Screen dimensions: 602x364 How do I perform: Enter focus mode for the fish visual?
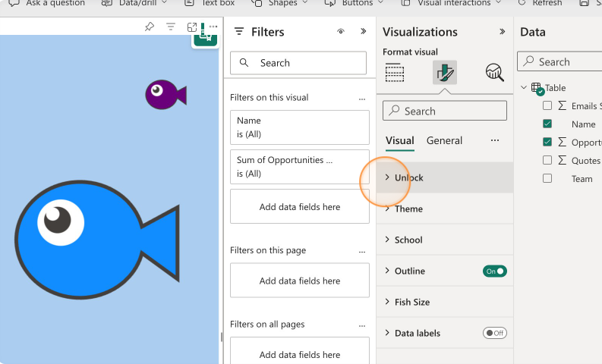pyautogui.click(x=191, y=27)
